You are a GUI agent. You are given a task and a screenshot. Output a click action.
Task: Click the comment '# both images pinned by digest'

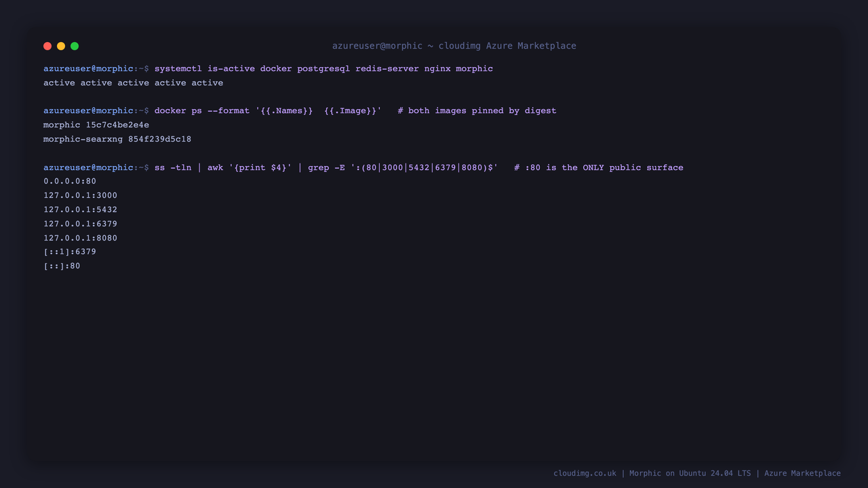point(477,110)
